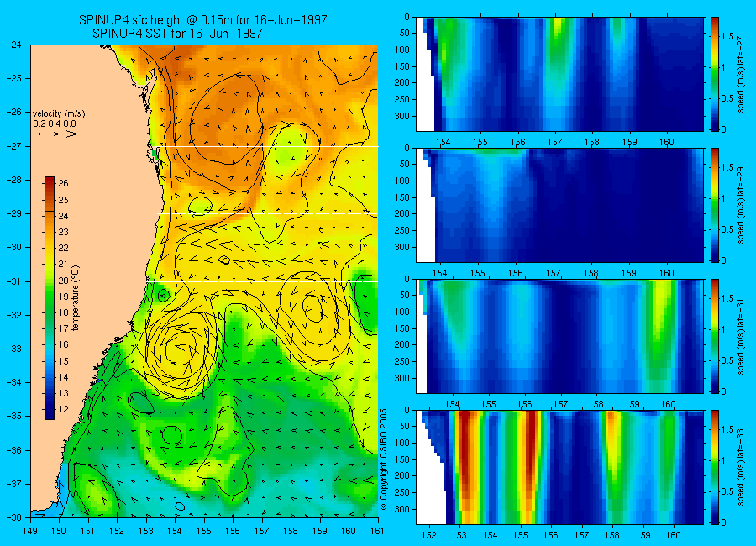Click the '161' longitude label under the map
This screenshot has width=756, height=546.
[x=377, y=531]
